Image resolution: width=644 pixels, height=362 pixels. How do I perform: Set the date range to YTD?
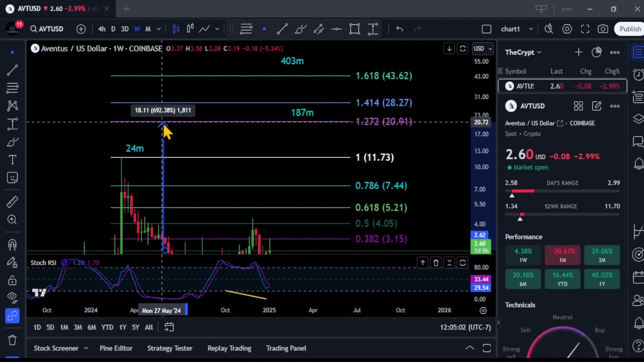pos(107,327)
